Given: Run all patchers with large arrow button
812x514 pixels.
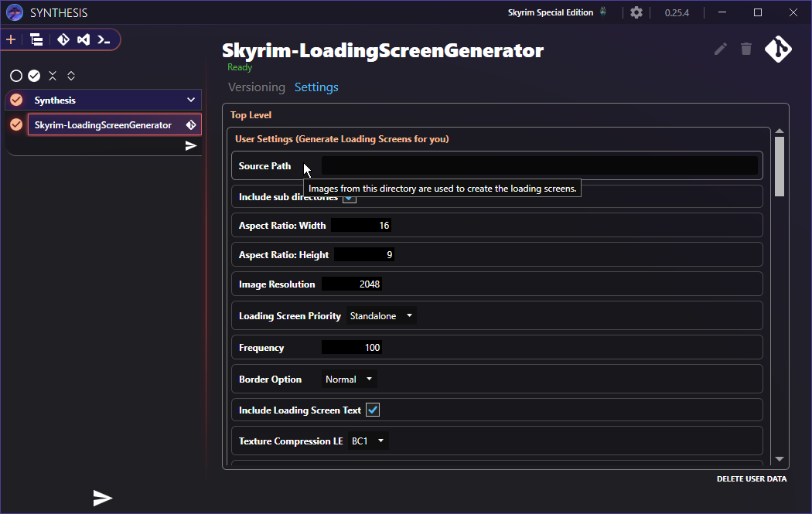Looking at the screenshot, I should [x=103, y=498].
